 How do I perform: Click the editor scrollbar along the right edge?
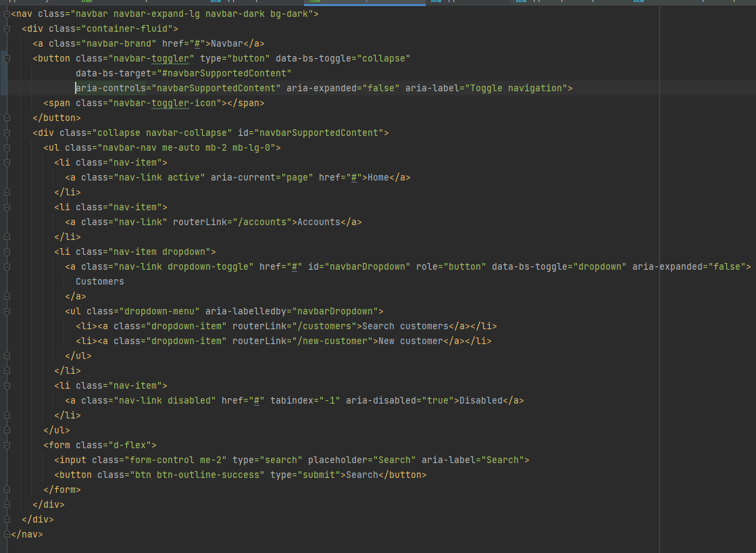click(751, 270)
